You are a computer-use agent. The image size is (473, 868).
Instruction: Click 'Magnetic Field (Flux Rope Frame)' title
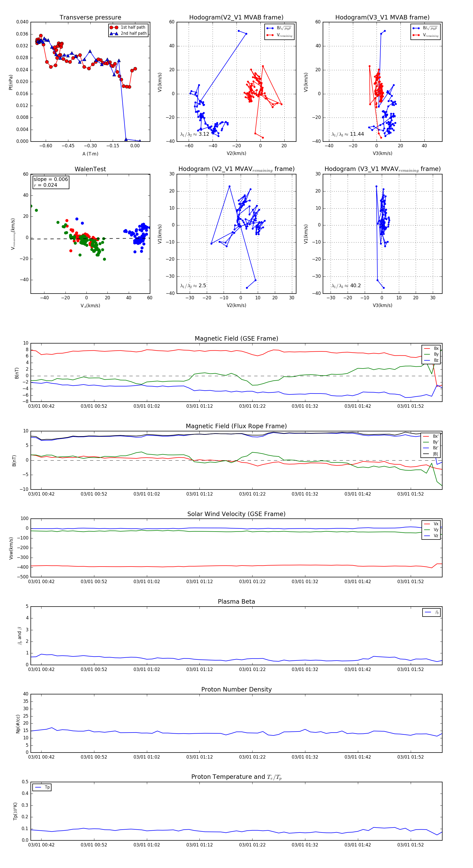coord(236,426)
